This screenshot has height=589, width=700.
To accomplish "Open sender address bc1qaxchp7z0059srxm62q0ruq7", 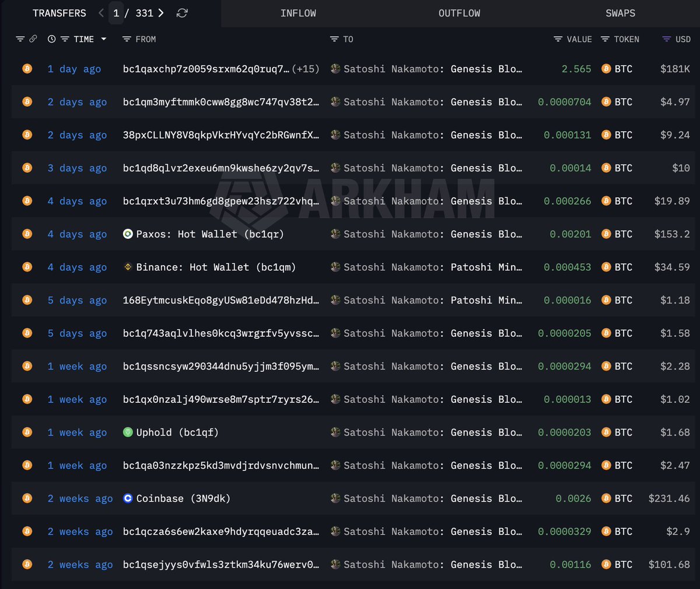I will (x=206, y=69).
